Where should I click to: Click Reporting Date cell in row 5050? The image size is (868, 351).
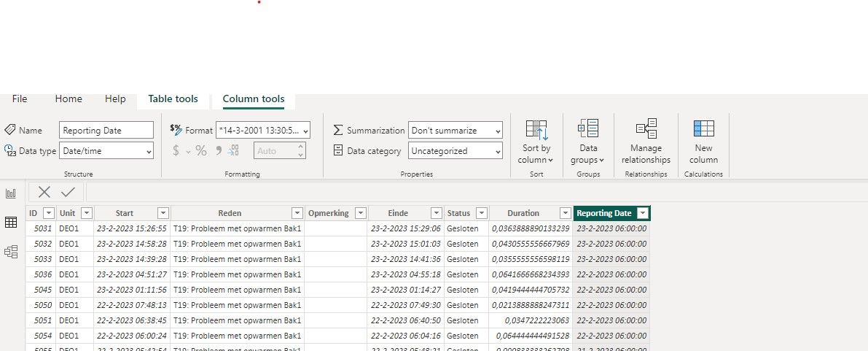[611, 305]
